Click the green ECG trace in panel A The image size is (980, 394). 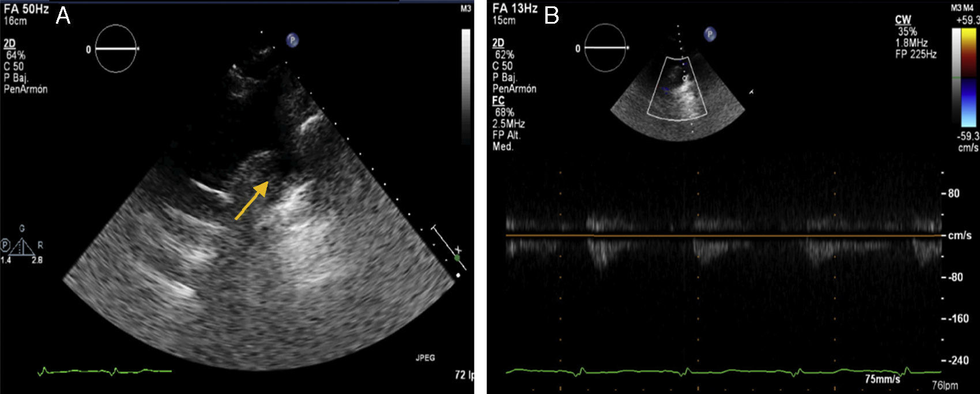pos(104,371)
